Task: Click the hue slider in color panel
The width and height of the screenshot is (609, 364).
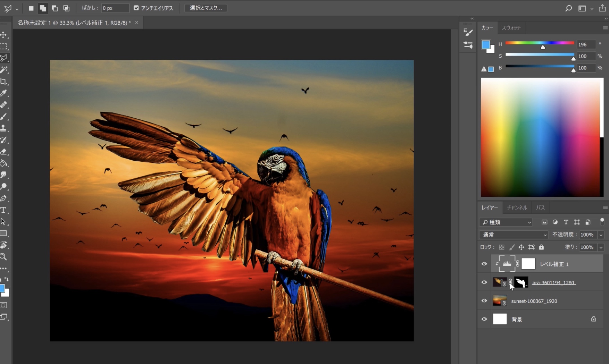Action: 540,43
